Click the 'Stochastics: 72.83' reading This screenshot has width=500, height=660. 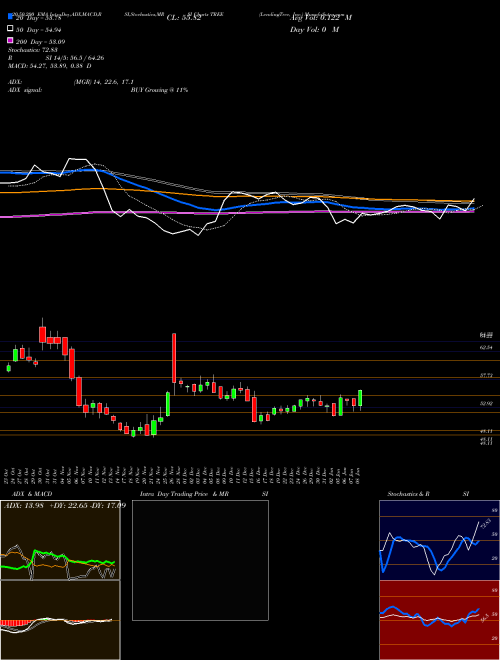coord(35,50)
